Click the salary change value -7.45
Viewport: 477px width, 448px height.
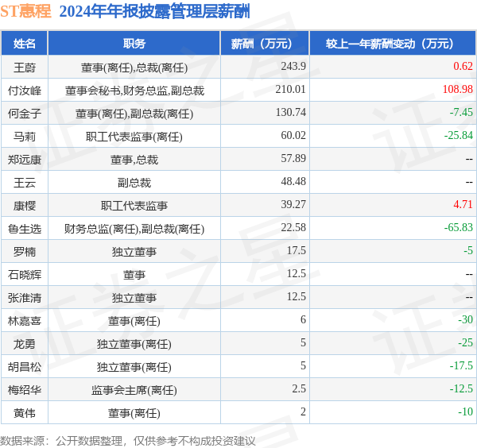point(461,112)
